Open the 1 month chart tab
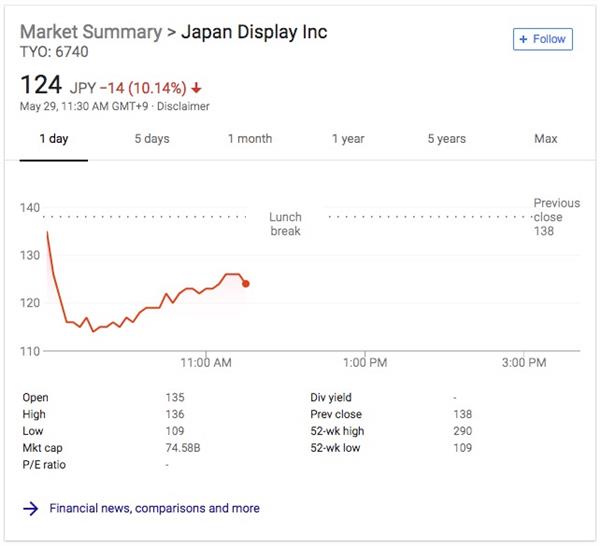 (250, 139)
